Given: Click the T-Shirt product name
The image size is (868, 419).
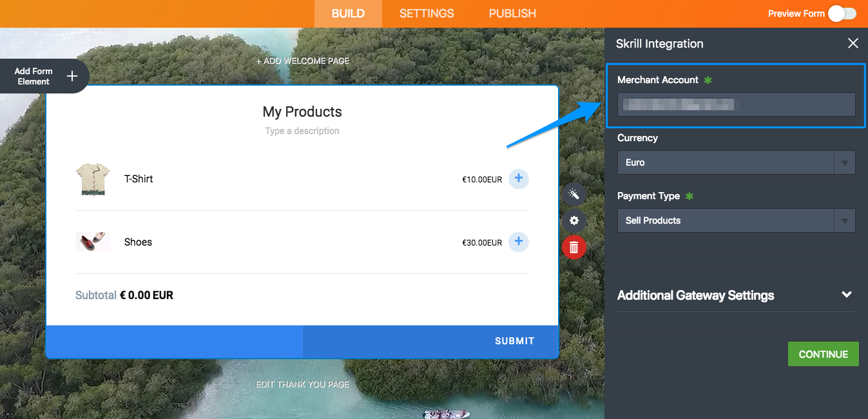Looking at the screenshot, I should point(139,179).
